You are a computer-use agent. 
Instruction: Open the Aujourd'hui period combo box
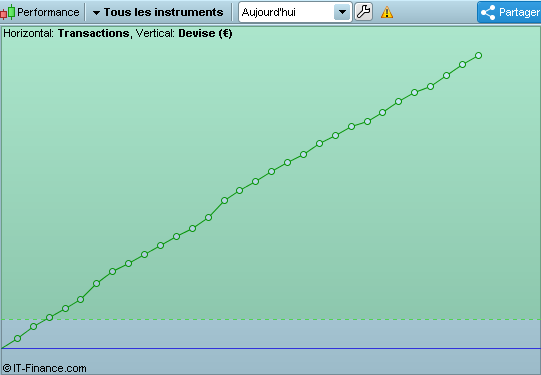click(x=295, y=12)
